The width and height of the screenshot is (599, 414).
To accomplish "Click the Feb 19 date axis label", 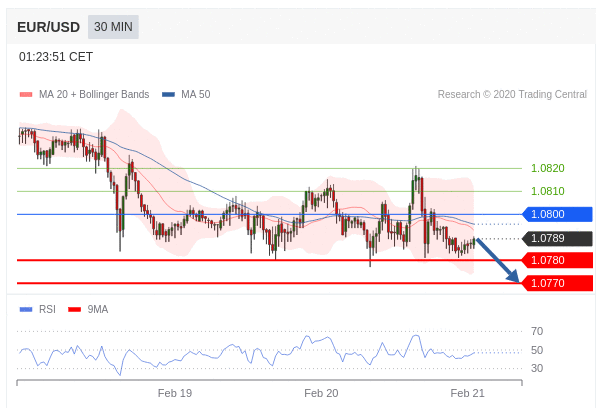I will [175, 393].
